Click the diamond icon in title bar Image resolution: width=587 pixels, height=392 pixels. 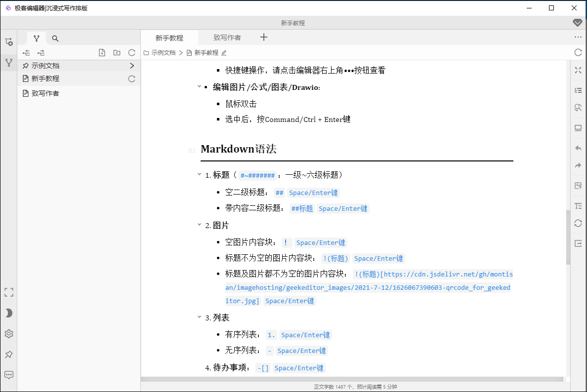(x=578, y=23)
